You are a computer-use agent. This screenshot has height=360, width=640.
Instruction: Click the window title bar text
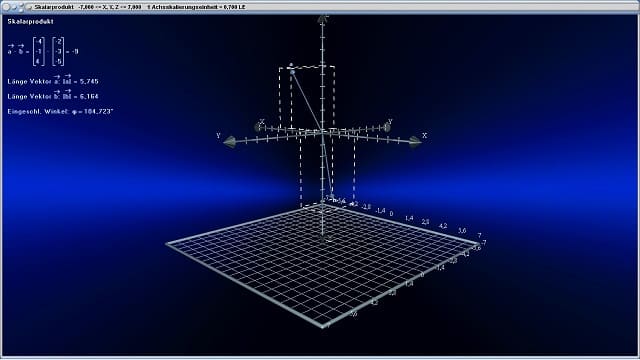click(x=140, y=7)
